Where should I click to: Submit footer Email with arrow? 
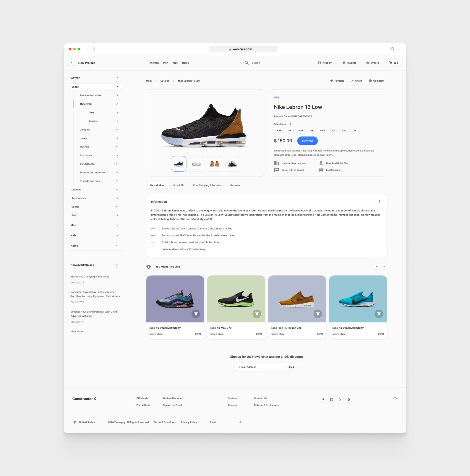click(240, 422)
